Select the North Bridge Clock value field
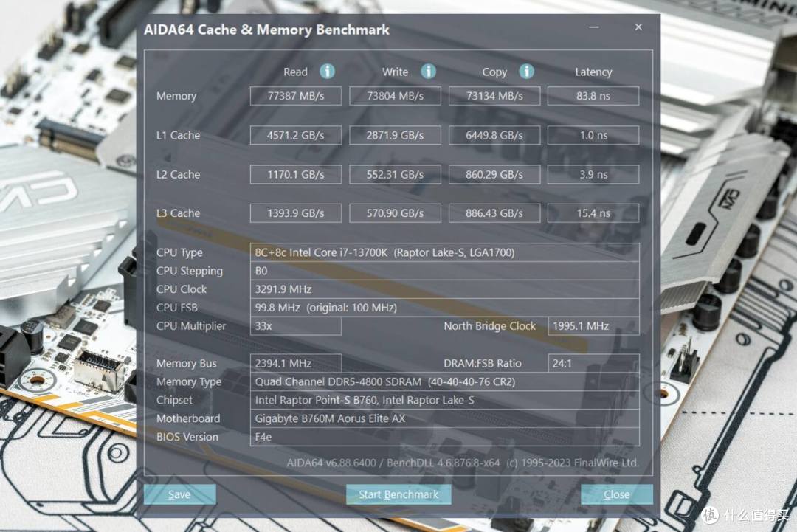The image size is (797, 532). point(593,326)
